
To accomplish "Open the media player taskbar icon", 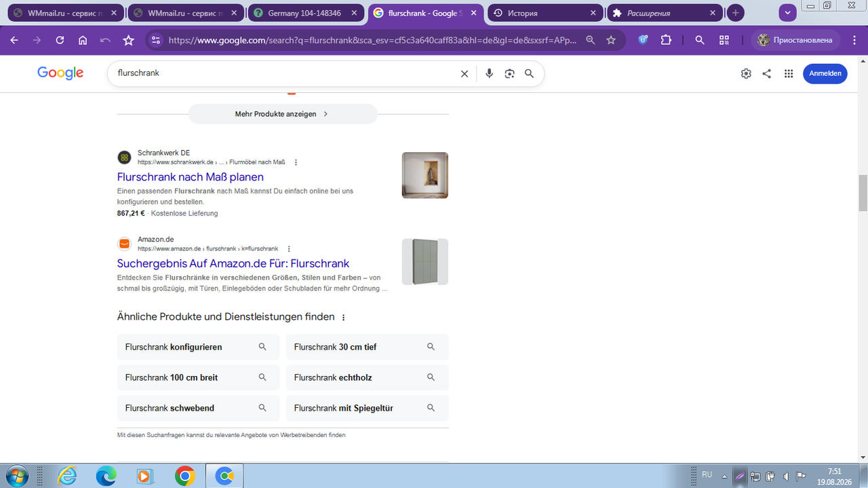I will (145, 476).
